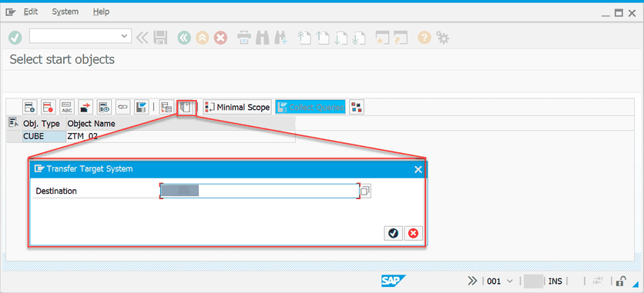
Task: Click the Collect Queries button
Action: (x=310, y=108)
